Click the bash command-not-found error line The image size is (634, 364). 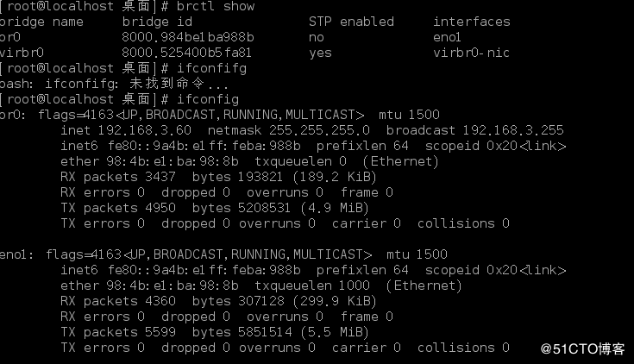[x=114, y=84]
